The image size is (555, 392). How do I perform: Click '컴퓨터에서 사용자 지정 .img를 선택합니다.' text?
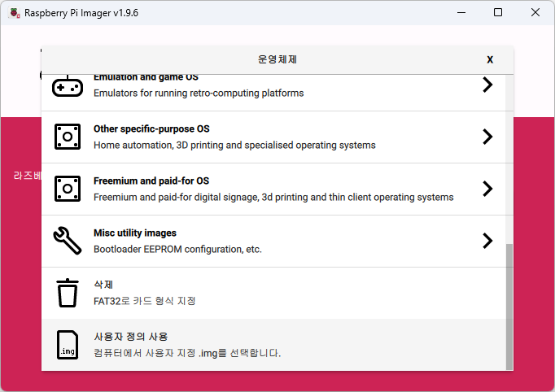click(x=187, y=353)
